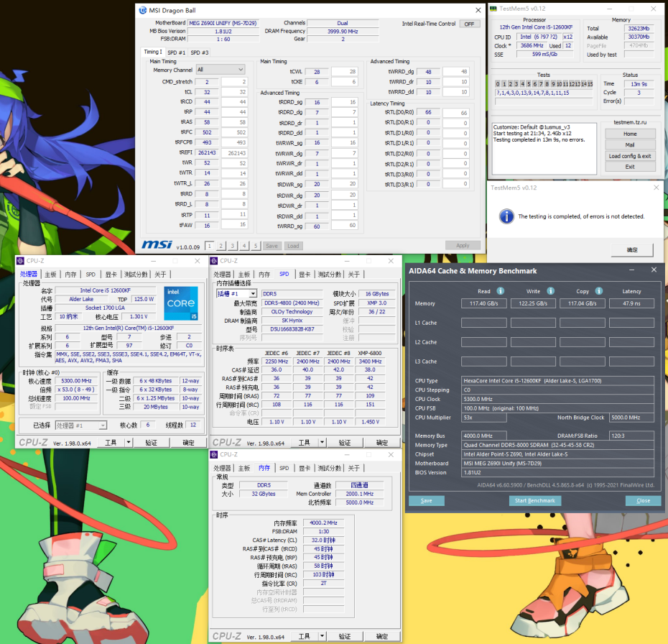Screen dimensions: 668x644
Task: Open the Memory Channel dropdown set to All
Action: [x=221, y=70]
